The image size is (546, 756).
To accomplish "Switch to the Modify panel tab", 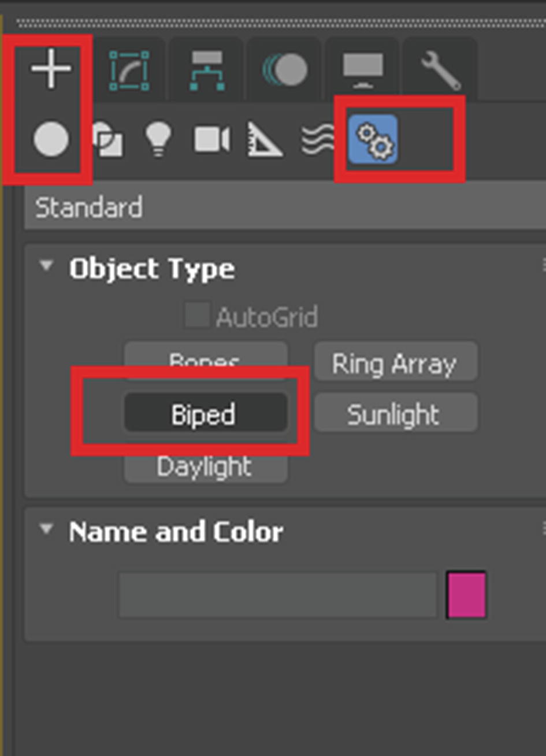I will (129, 71).
